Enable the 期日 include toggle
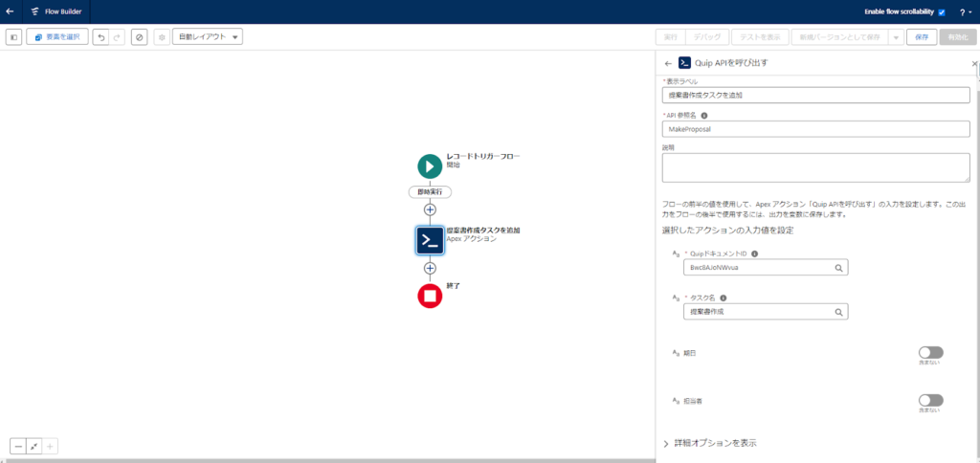Image resolution: width=980 pixels, height=463 pixels. click(930, 353)
